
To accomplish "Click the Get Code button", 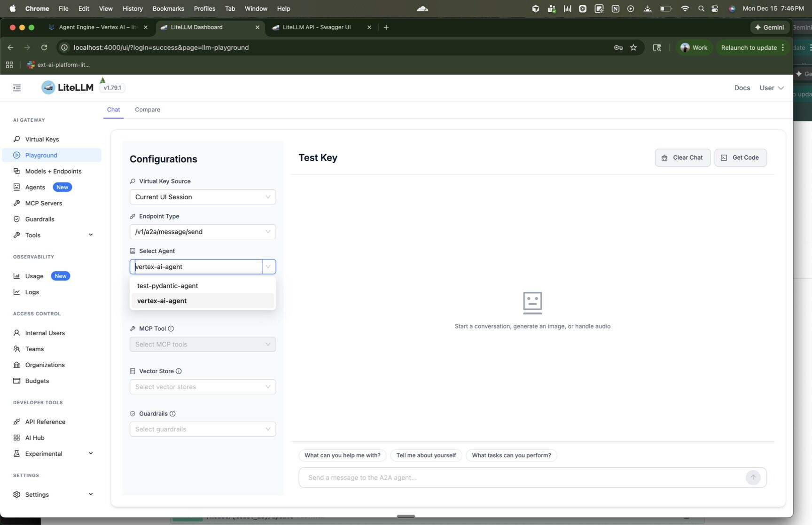I will coord(740,158).
